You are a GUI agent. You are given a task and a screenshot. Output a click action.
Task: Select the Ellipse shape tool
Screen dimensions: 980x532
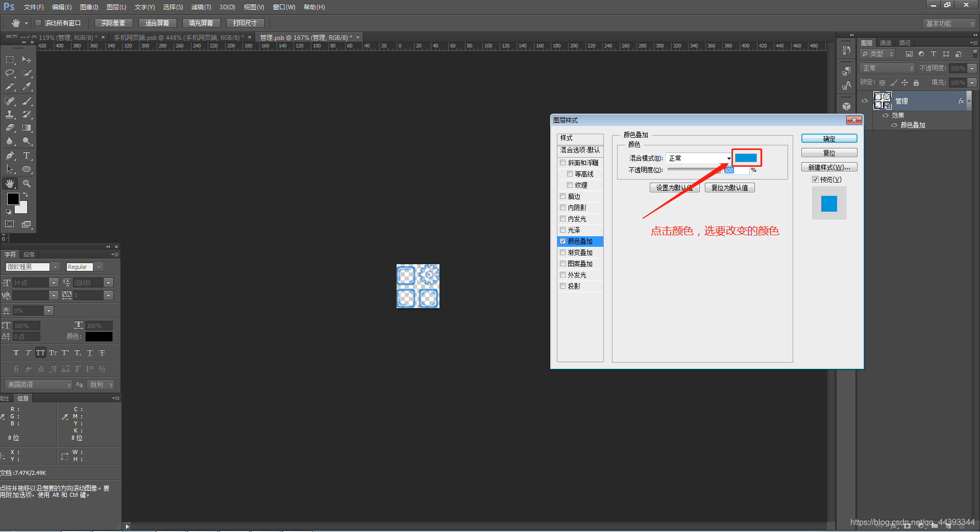[x=27, y=169]
